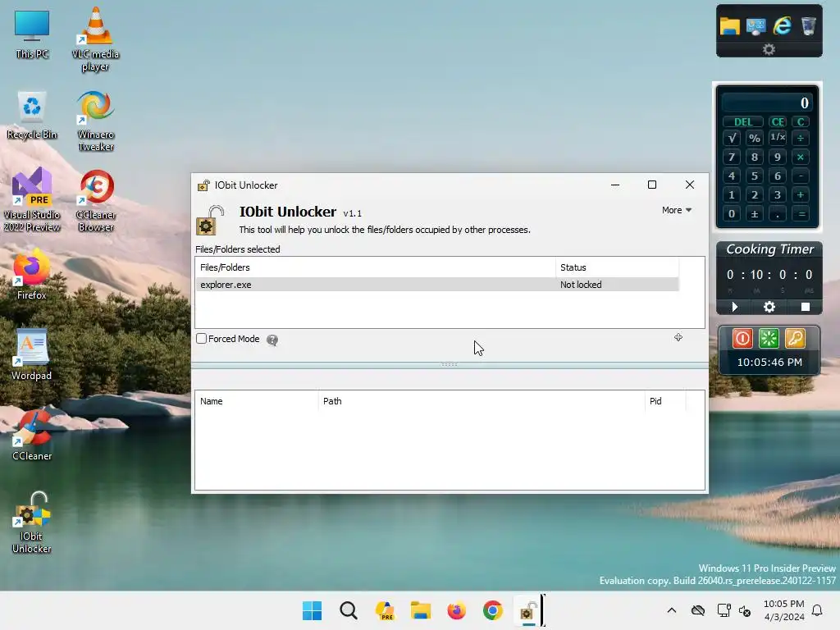The height and width of the screenshot is (630, 840).
Task: Click the multiply key on calculator
Action: [x=801, y=157]
